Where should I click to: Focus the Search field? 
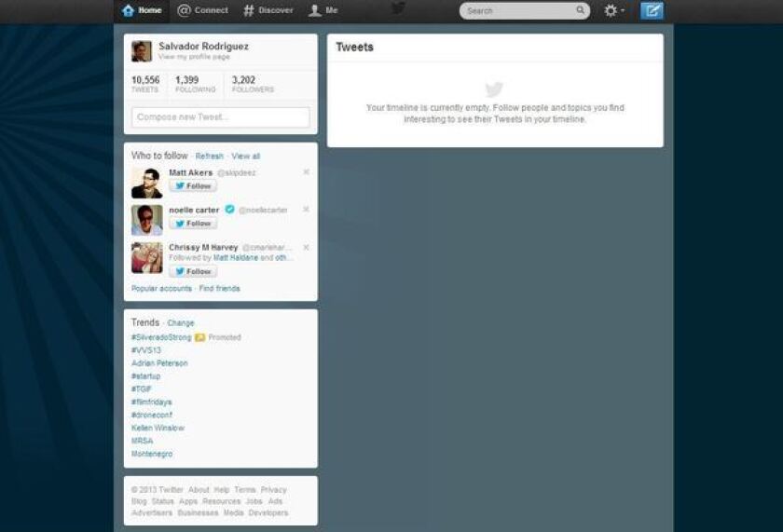pyautogui.click(x=524, y=10)
